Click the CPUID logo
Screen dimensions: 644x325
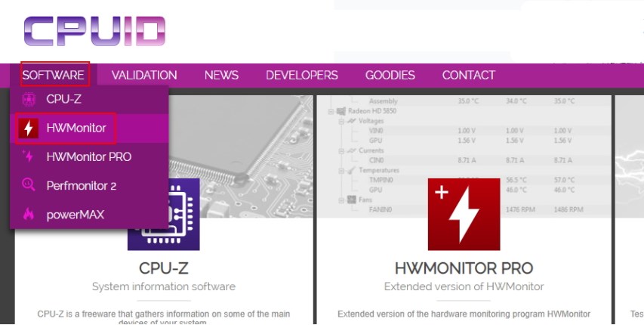tap(94, 31)
